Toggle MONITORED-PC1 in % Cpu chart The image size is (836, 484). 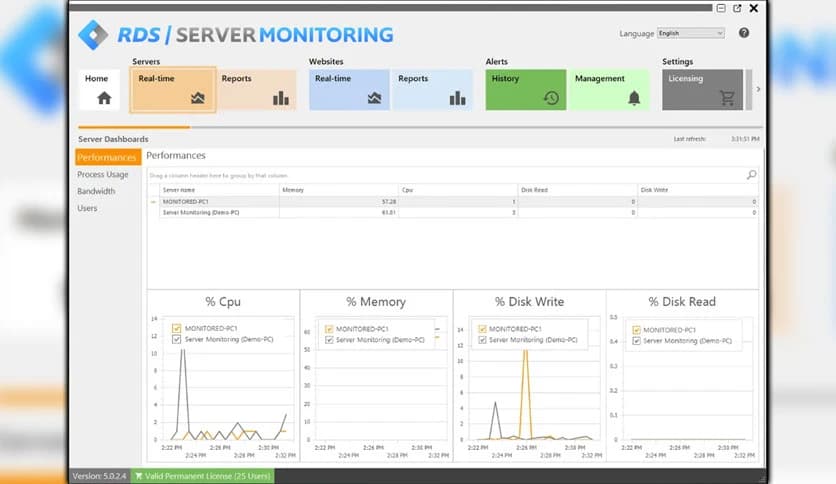point(176,328)
